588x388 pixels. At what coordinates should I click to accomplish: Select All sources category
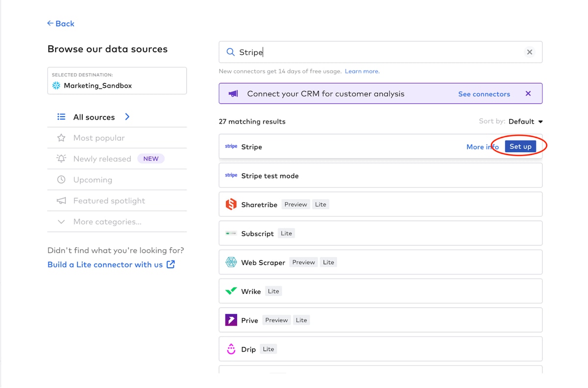tap(117, 117)
